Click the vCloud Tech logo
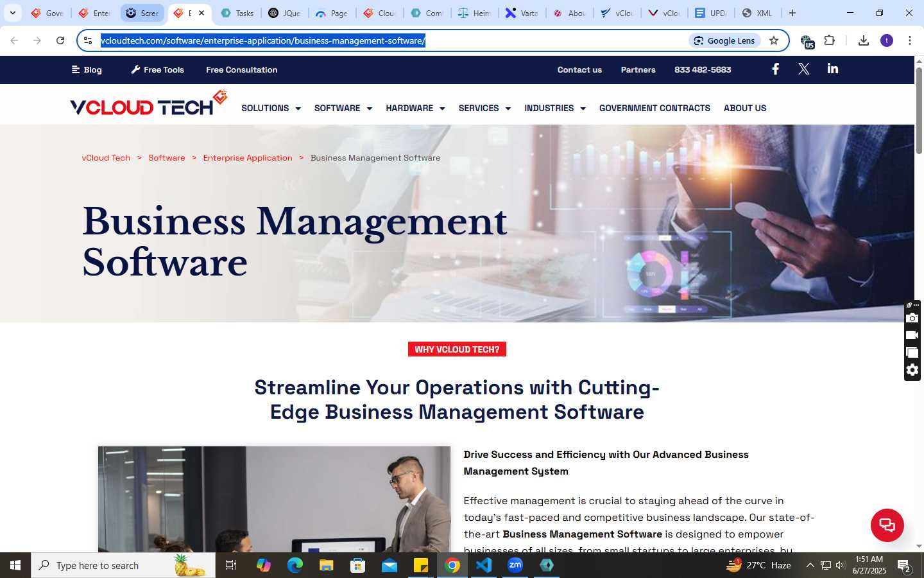This screenshot has height=578, width=924. pos(149,103)
